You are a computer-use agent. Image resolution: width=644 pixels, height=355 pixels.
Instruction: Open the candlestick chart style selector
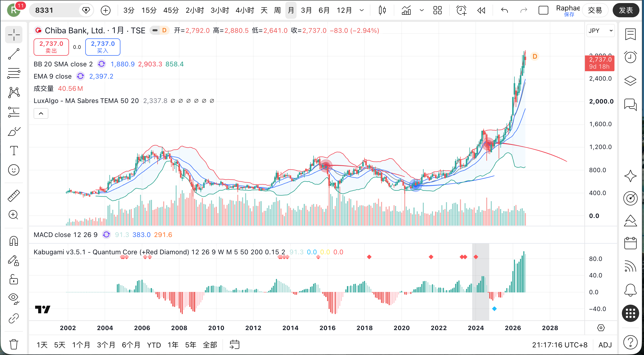coord(382,10)
